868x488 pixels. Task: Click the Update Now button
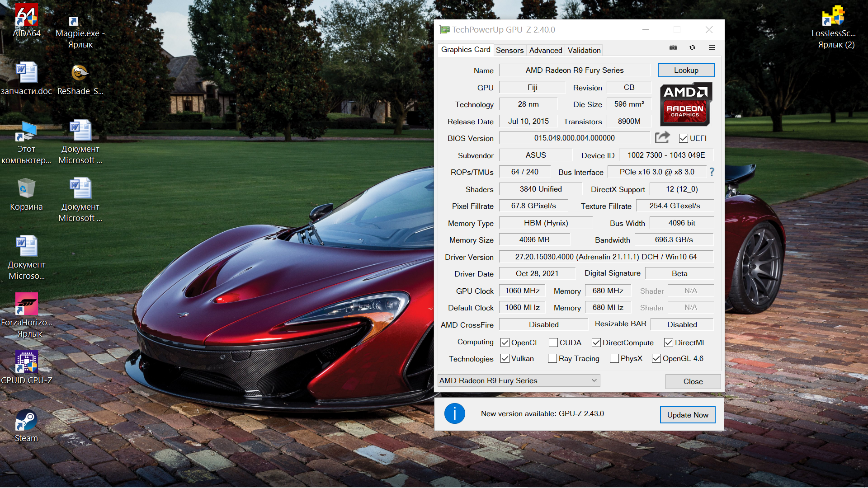point(687,415)
